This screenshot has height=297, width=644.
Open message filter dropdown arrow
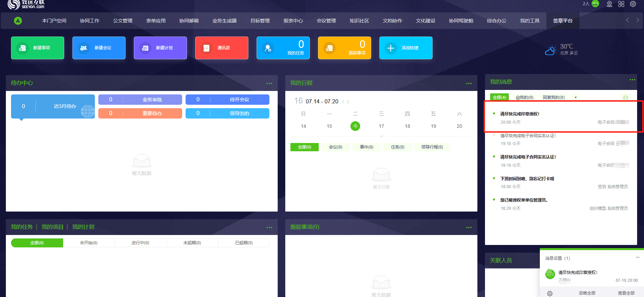[575, 98]
